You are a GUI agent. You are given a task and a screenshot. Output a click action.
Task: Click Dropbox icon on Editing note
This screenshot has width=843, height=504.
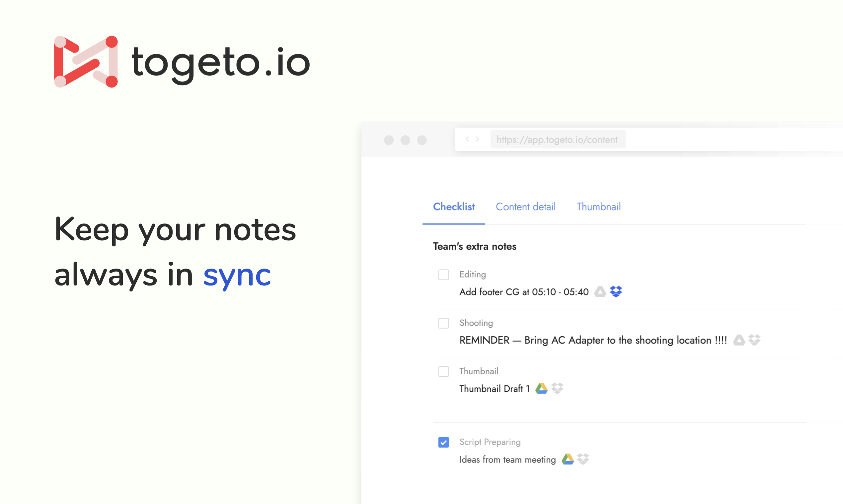(616, 291)
